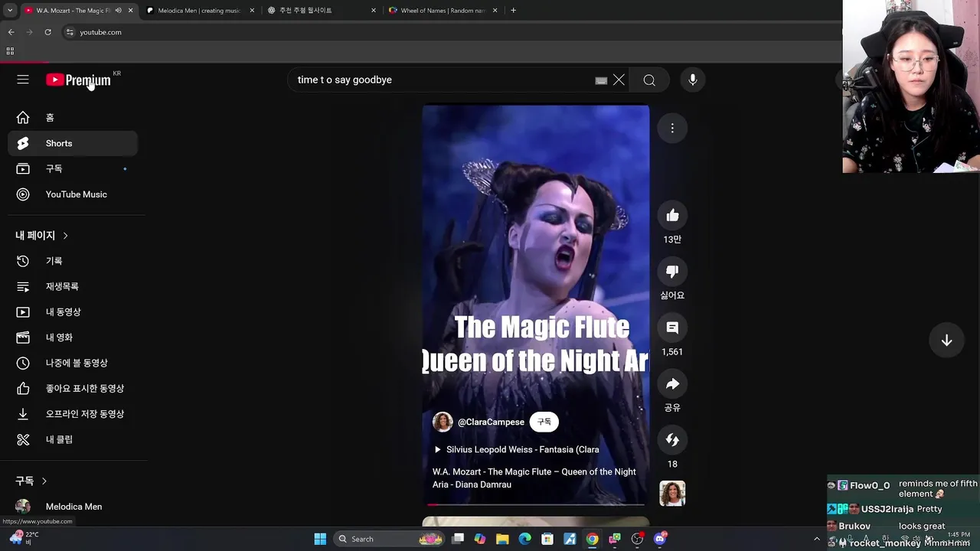Open 구독 subscriptions sidebar item with clipboard icon
The width and height of the screenshot is (980, 551).
[73, 168]
